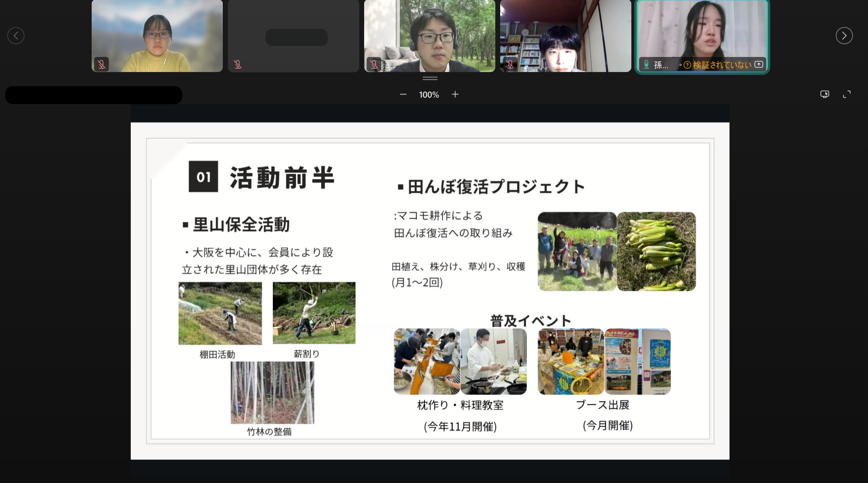This screenshot has height=483, width=868.
Task: Click muted mic icon on yellow sweater participant
Action: [x=101, y=64]
